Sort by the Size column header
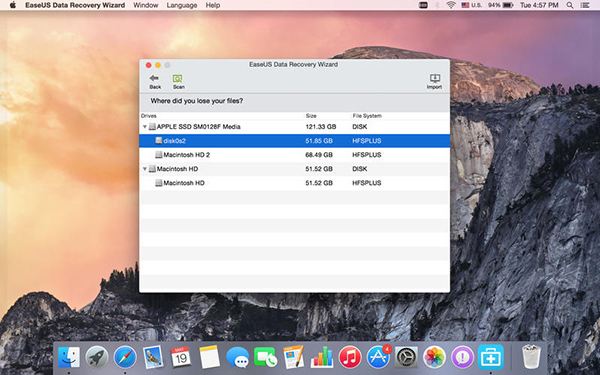The width and height of the screenshot is (600, 375). click(x=311, y=116)
